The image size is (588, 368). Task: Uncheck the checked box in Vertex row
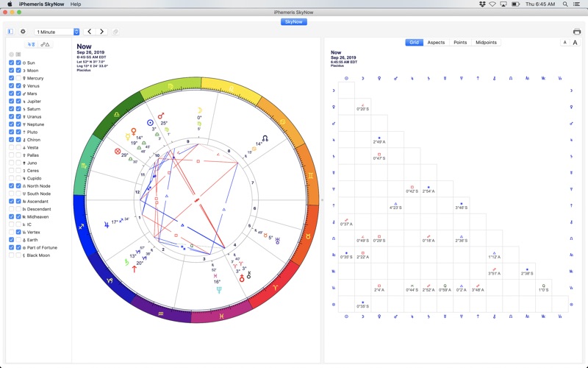pyautogui.click(x=18, y=232)
